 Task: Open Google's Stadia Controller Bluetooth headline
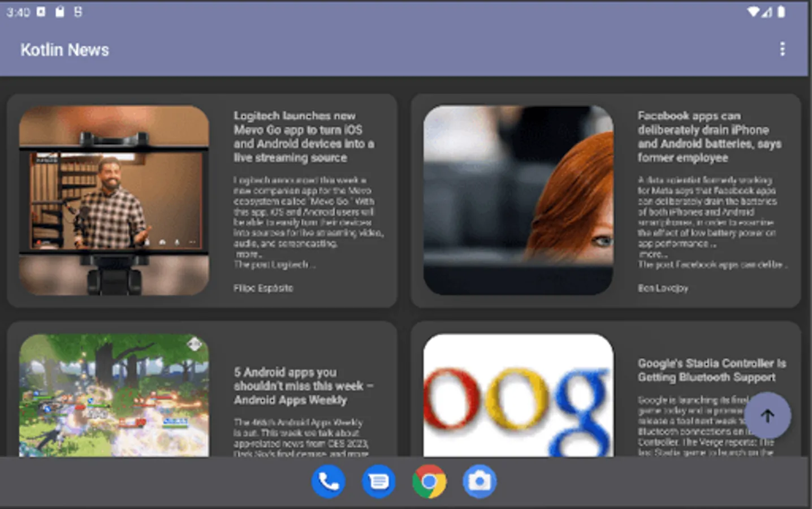[x=711, y=370]
